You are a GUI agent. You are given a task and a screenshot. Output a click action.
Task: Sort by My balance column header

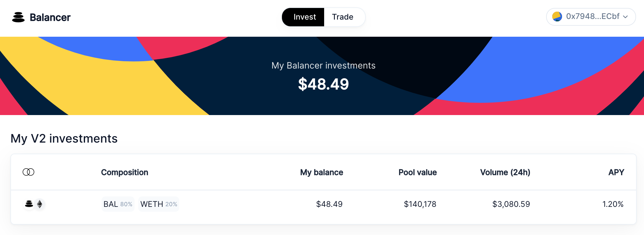322,172
